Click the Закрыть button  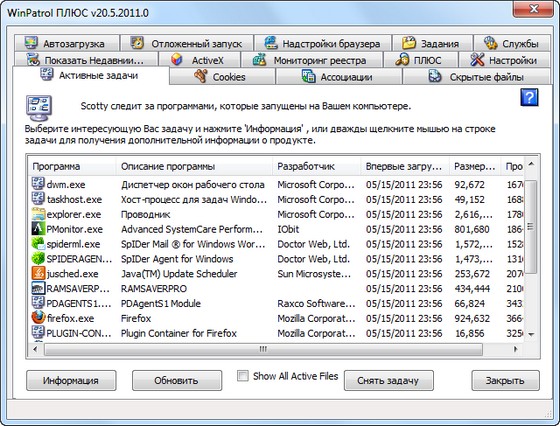point(505,381)
